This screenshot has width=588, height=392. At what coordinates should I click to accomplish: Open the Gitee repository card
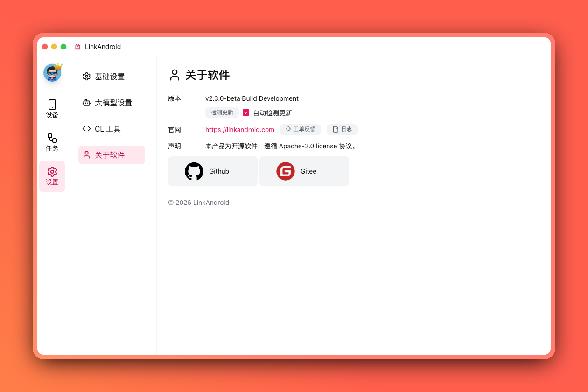coord(304,171)
